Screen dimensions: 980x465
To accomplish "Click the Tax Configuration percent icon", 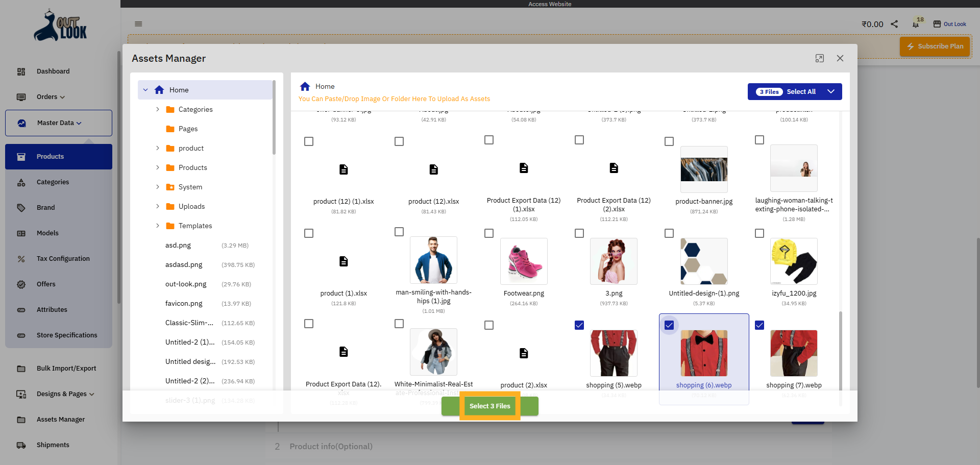I will 21,259.
